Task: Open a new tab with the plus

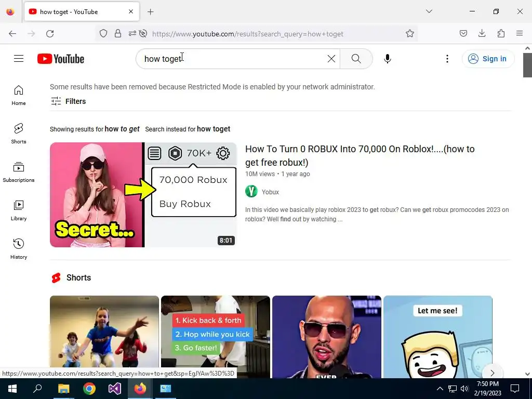Action: (151, 12)
